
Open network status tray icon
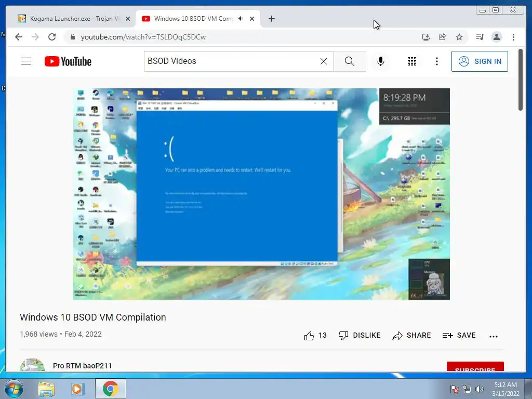[x=467, y=389]
